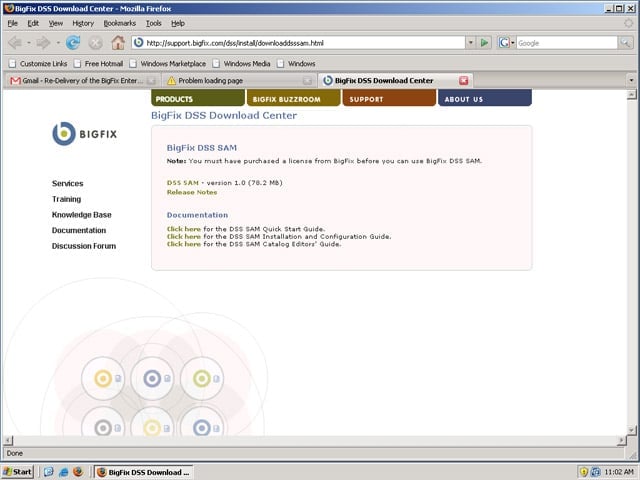
Task: Open the Help menu
Action: (x=178, y=23)
